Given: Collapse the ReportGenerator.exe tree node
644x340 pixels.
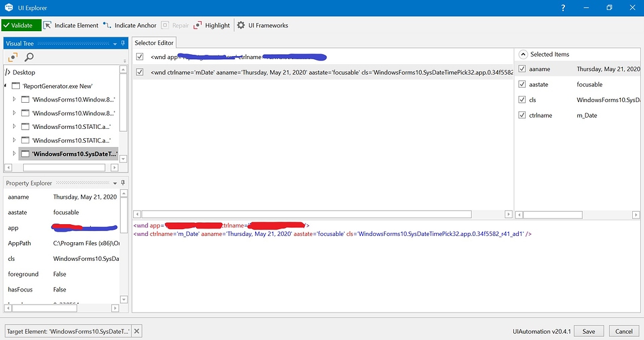Looking at the screenshot, I should click(x=6, y=86).
